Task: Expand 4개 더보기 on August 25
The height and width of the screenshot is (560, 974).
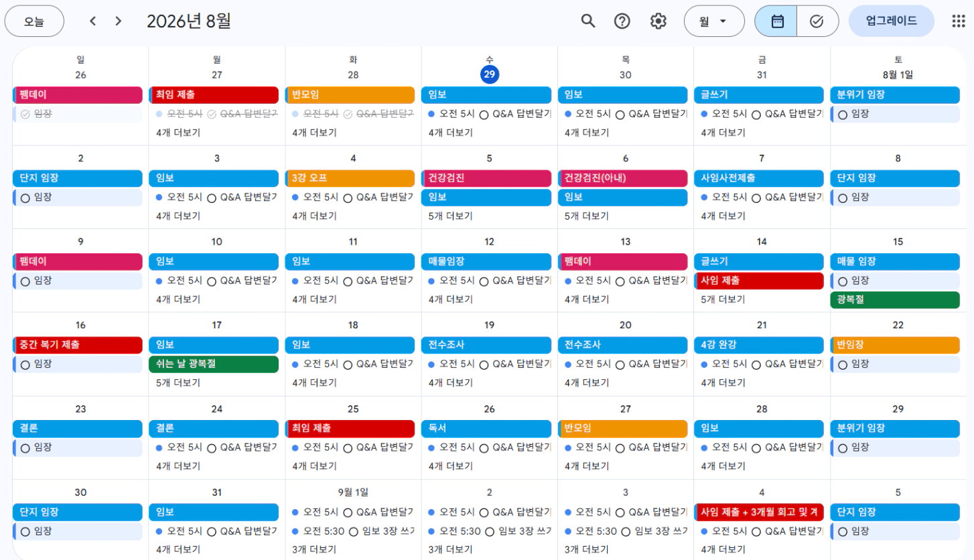Action: pyautogui.click(x=315, y=466)
